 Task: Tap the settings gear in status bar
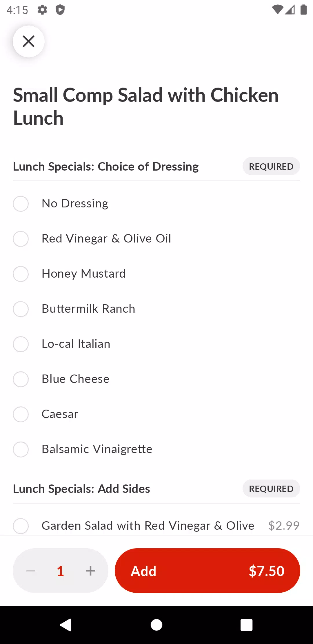[x=42, y=10]
